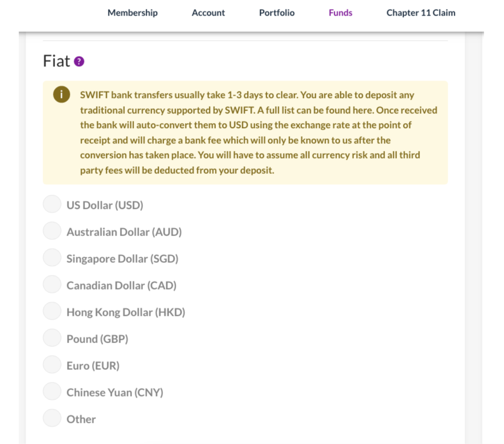Select the Singapore Dollar (SGD) radio button

pos(52,258)
